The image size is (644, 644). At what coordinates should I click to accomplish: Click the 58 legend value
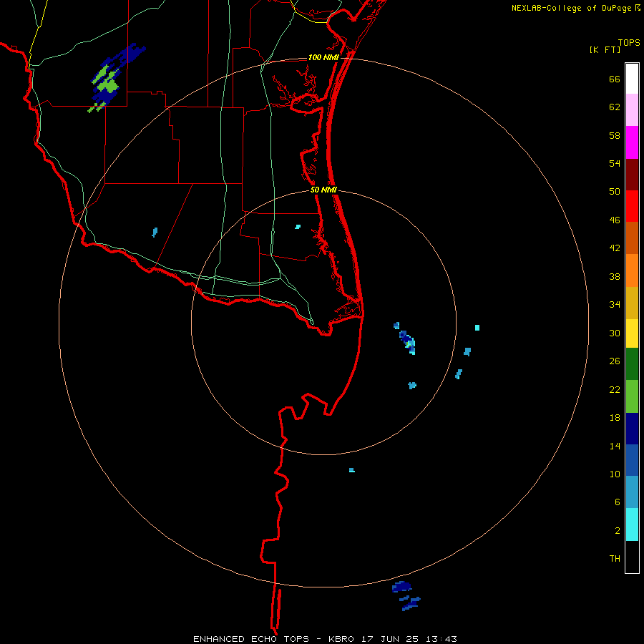pos(615,135)
